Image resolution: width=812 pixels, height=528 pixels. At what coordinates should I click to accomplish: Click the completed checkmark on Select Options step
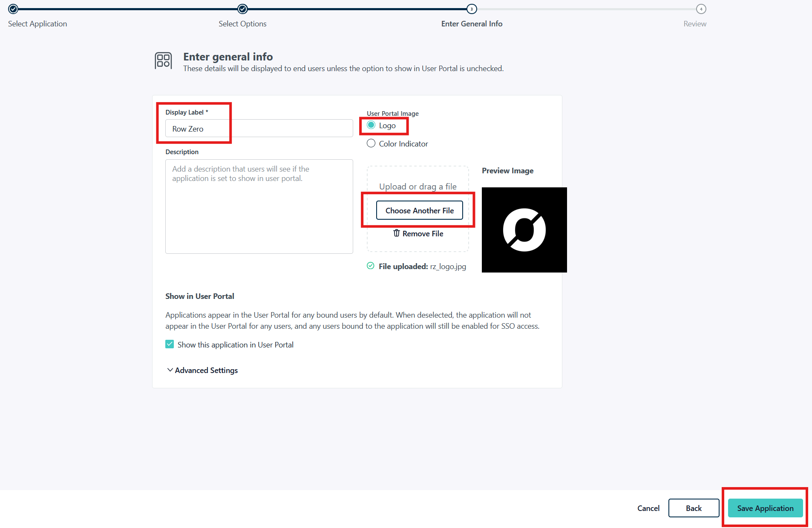click(x=242, y=9)
